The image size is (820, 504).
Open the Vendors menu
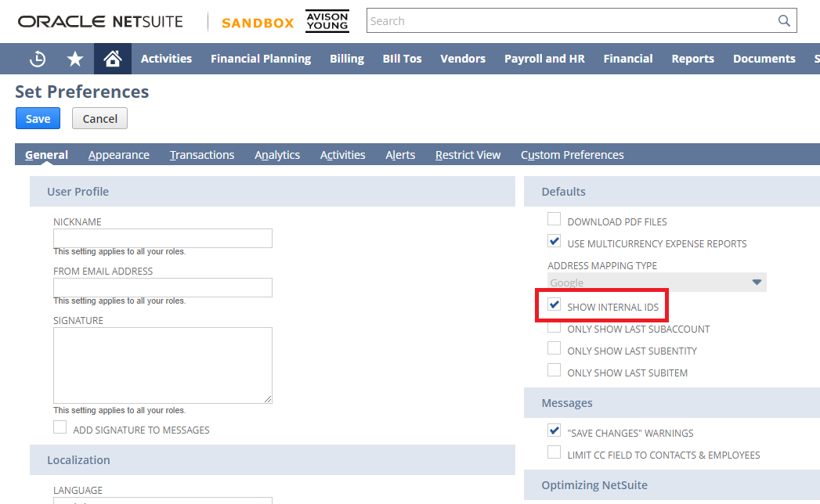pyautogui.click(x=463, y=59)
